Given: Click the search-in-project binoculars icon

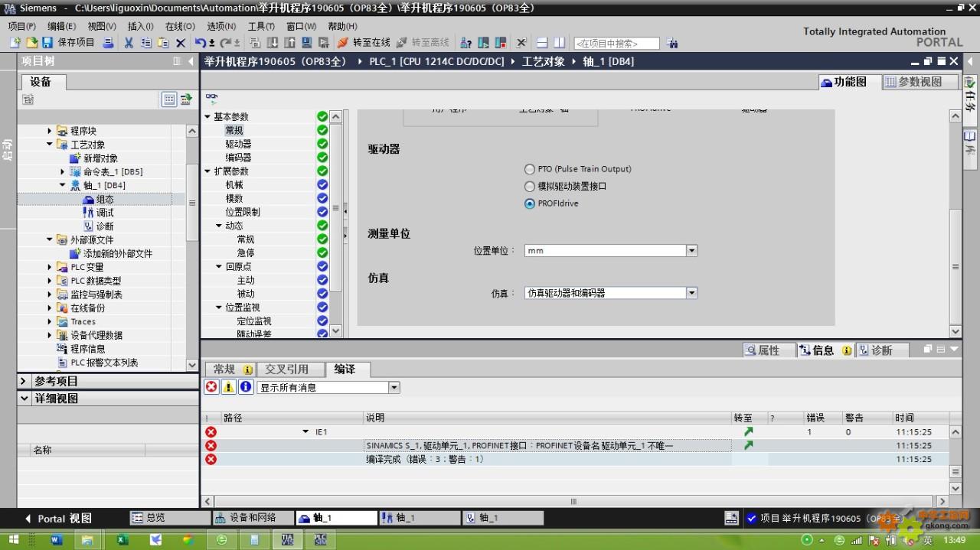Looking at the screenshot, I should pos(672,44).
